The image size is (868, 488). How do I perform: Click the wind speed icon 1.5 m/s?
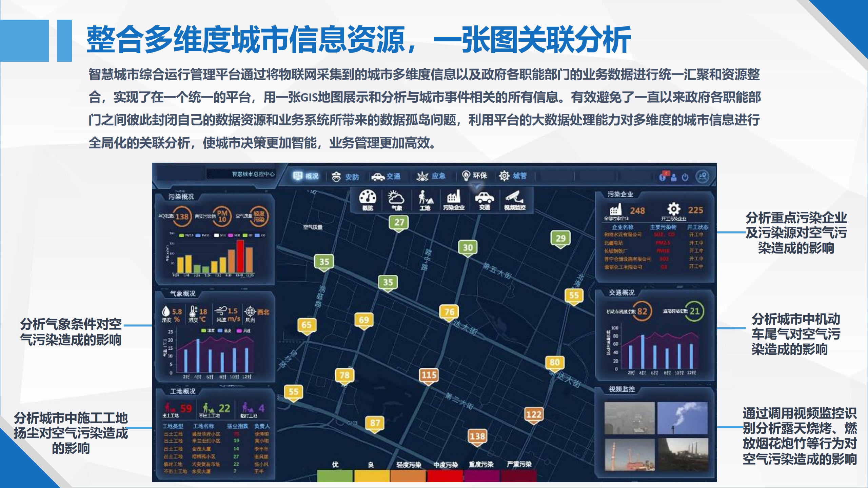click(221, 310)
